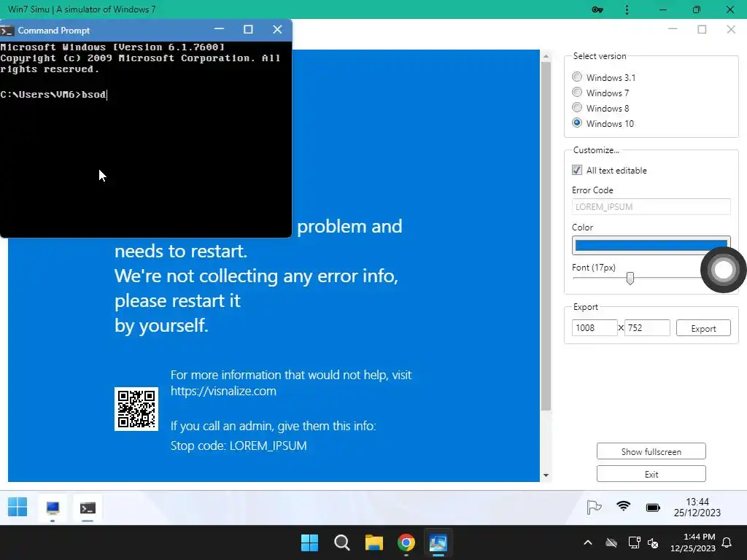Click the host network tray icon

click(634, 542)
